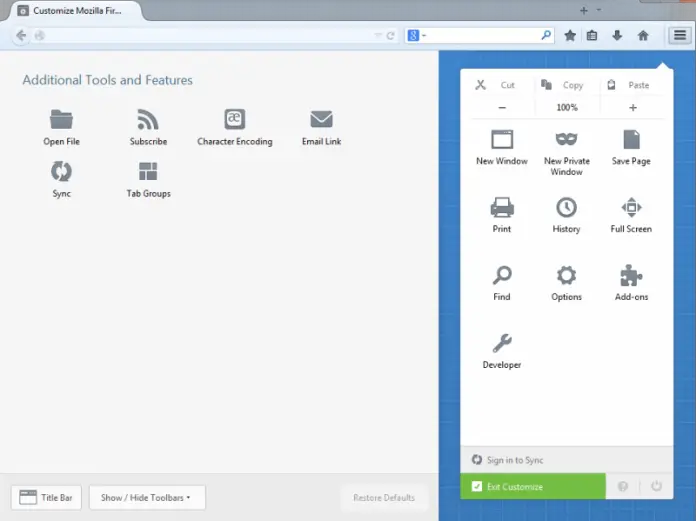
Task: Click the power quit icon in panel
Action: point(656,486)
